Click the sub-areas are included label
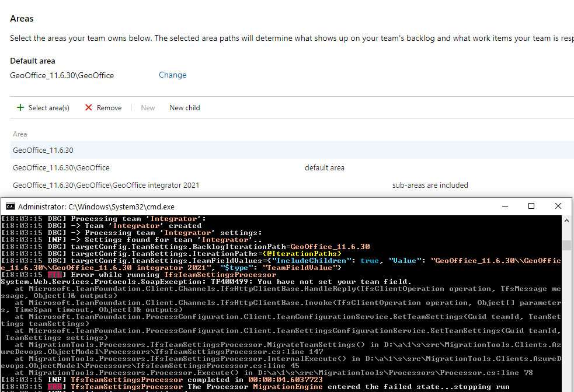The width and height of the screenshot is (574, 392). pyautogui.click(x=430, y=185)
